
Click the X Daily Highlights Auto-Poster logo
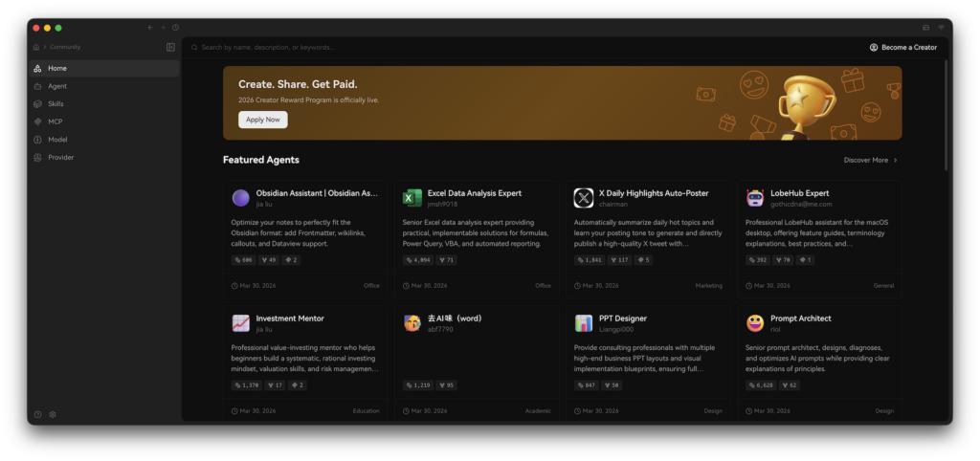click(x=584, y=198)
